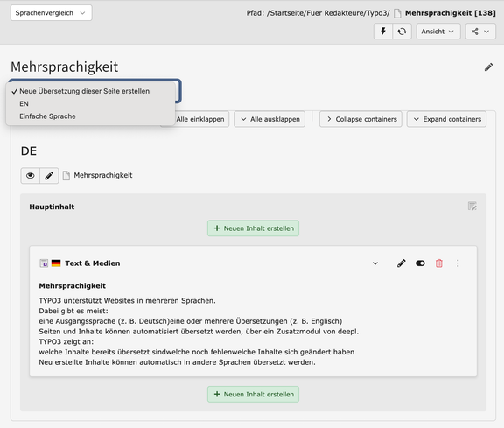Open the Sprachenvergleich view mode dropdown
The height and width of the screenshot is (428, 504).
point(51,13)
